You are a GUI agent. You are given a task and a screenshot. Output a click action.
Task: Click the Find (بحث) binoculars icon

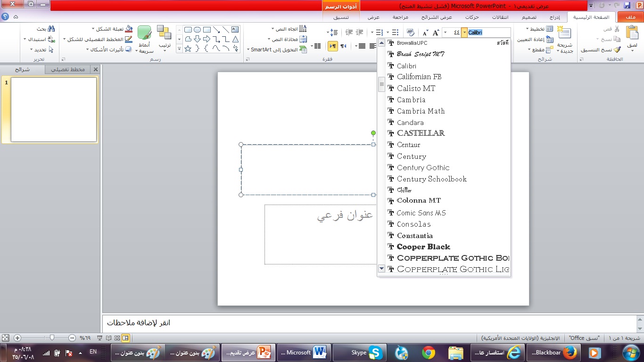[x=51, y=29]
